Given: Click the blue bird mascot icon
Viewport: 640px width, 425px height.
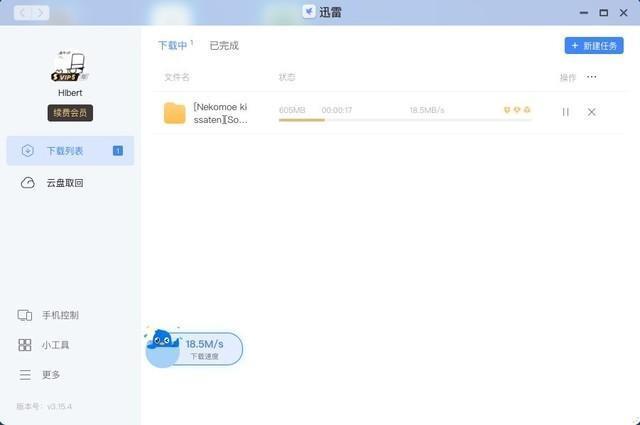Looking at the screenshot, I should (163, 340).
